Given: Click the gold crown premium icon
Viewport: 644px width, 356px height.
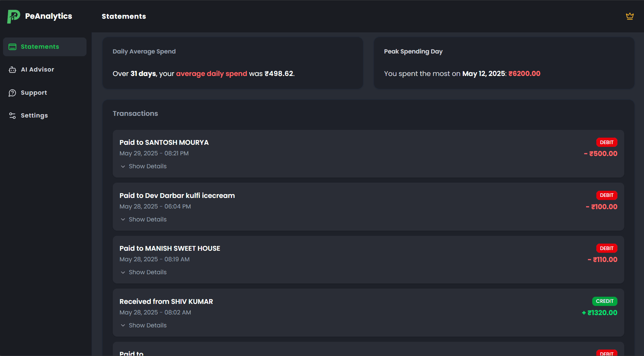Looking at the screenshot, I should tap(630, 16).
